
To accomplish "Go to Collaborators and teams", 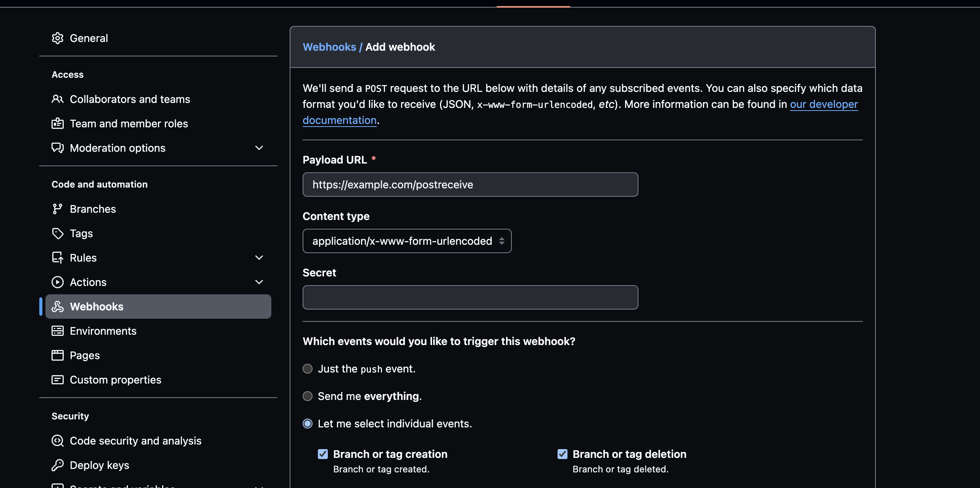I will (x=158, y=99).
